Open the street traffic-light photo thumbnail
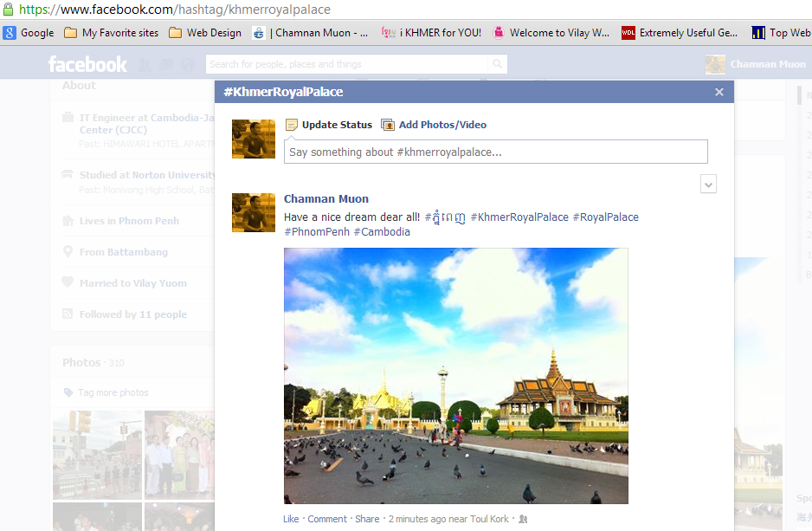The image size is (812, 531). pyautogui.click(x=97, y=455)
